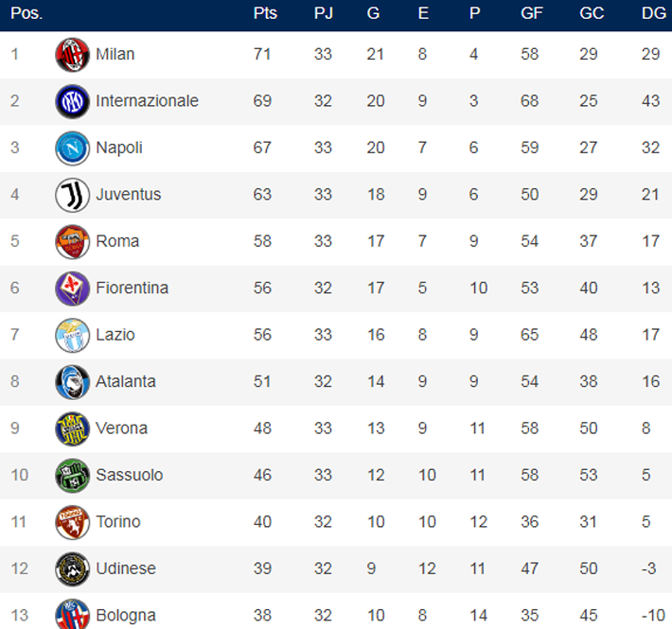Open the Bologna team link
The image size is (672, 629).
pyautogui.click(x=125, y=615)
